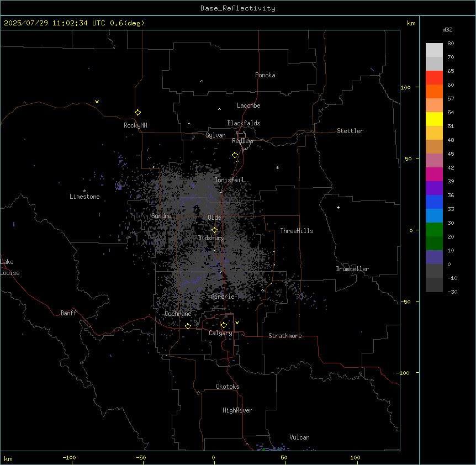The image size is (476, 465).
Task: Click the Base_Reflectivity title text
Action: tap(238, 8)
